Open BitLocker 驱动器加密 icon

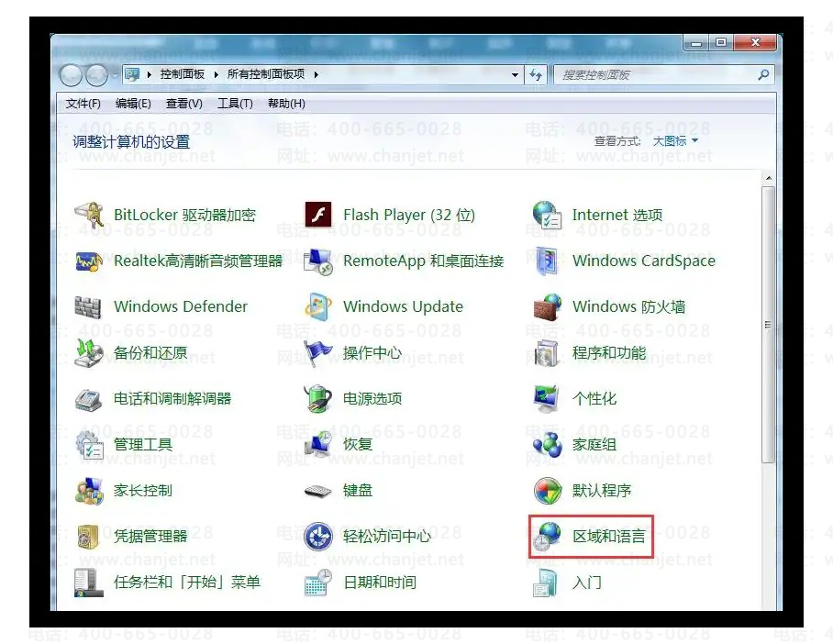point(89,215)
